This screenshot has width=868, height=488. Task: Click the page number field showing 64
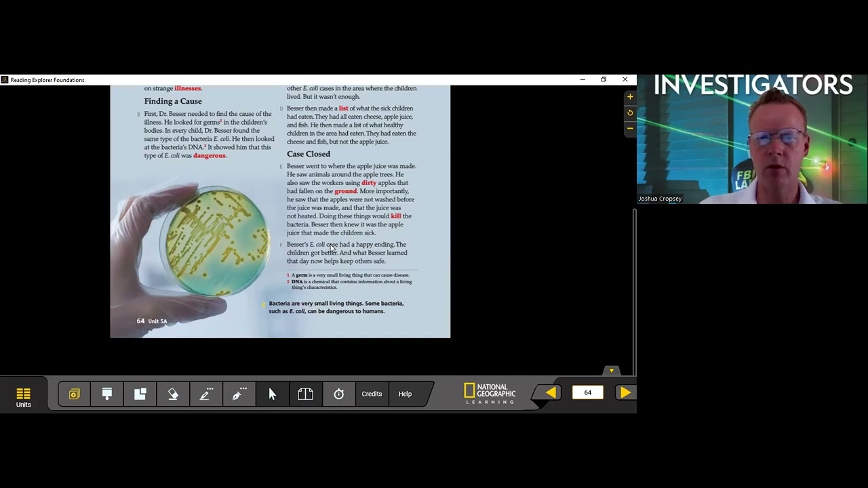(x=588, y=392)
